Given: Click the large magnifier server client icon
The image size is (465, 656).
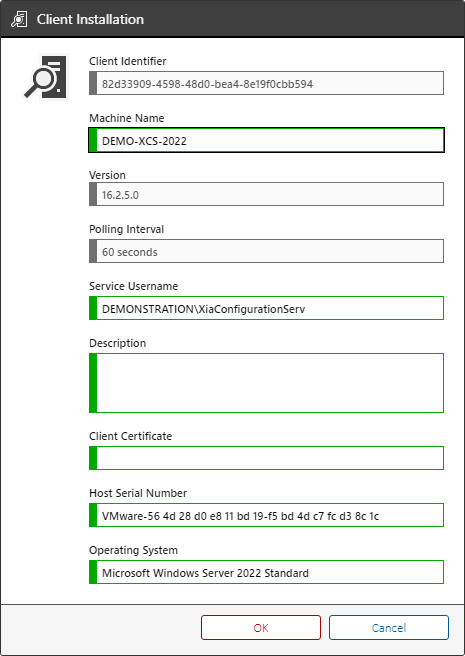Looking at the screenshot, I should coord(45,77).
